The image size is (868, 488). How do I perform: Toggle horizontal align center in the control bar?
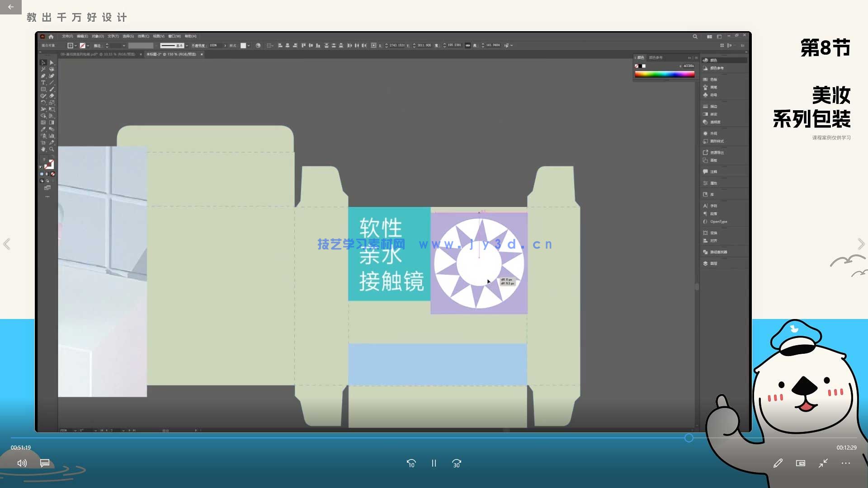pos(288,45)
